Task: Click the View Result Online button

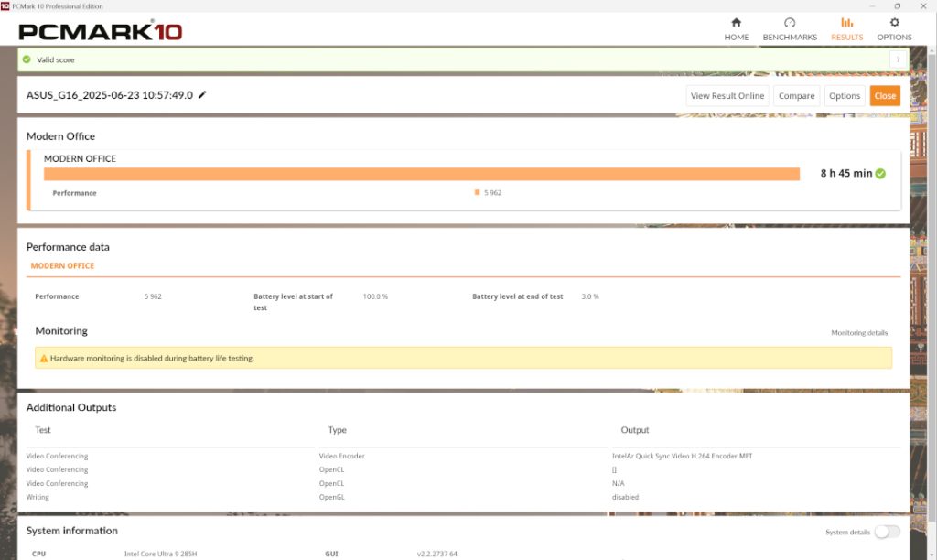Action: coord(727,95)
